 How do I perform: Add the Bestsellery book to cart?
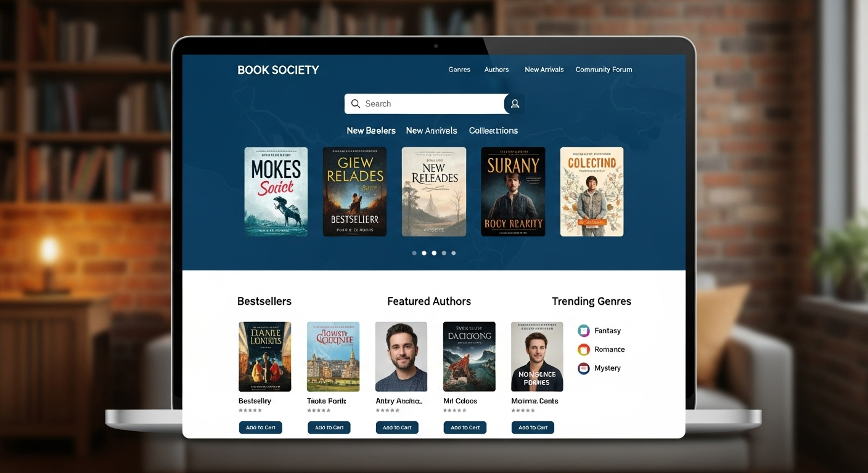[261, 427]
